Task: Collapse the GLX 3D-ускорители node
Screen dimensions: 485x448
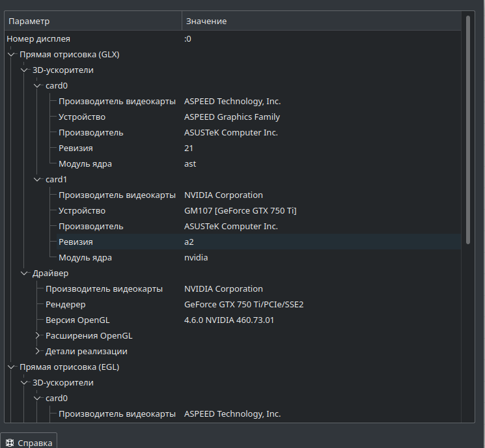Action: coord(24,70)
